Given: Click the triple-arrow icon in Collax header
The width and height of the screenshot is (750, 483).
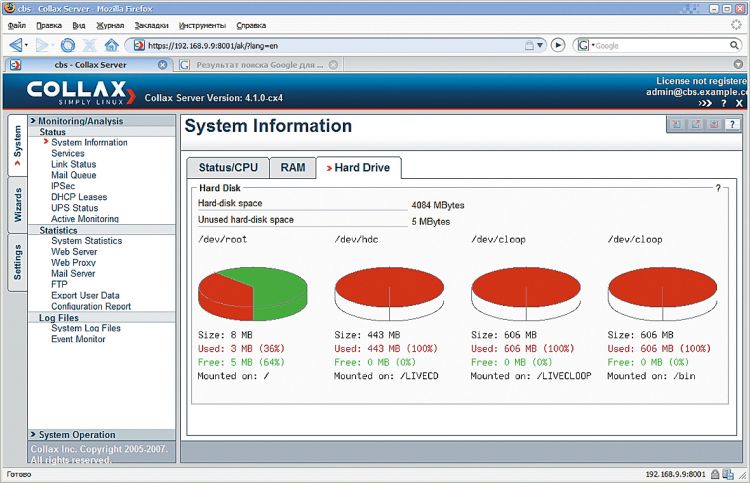Looking at the screenshot, I should [706, 103].
